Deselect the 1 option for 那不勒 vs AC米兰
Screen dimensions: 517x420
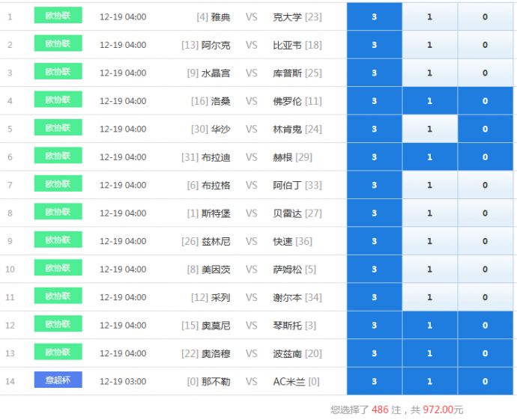pyautogui.click(x=429, y=382)
